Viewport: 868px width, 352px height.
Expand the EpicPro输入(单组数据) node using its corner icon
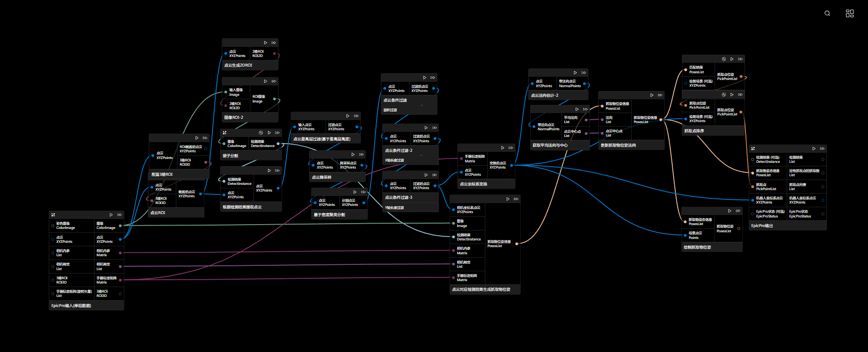53,215
